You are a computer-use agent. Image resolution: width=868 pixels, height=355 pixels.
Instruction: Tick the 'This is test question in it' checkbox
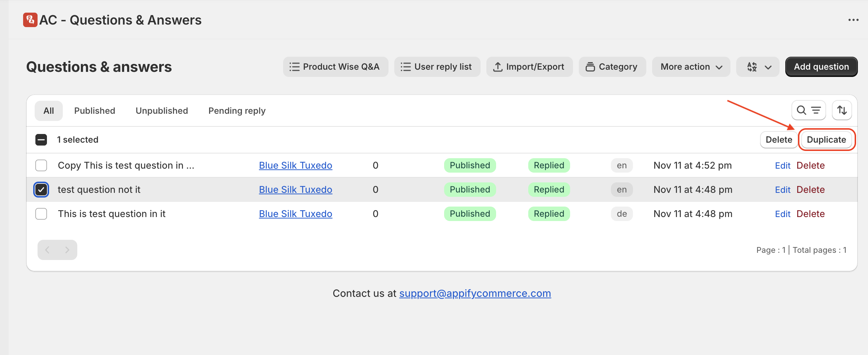click(41, 214)
